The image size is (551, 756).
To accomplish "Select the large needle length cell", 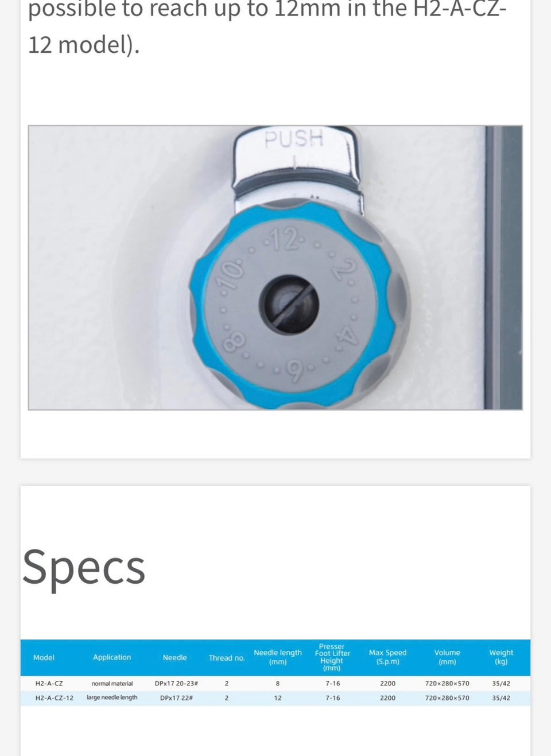I will tap(112, 697).
